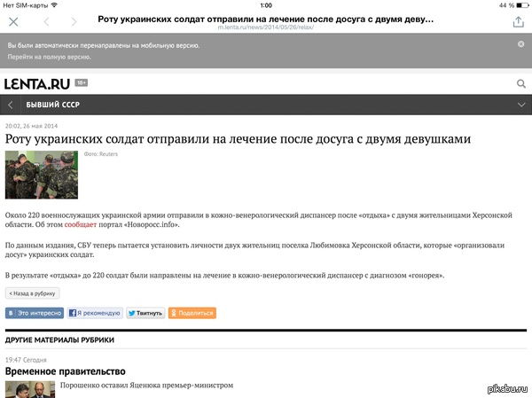Tap the Wi-Fi icon in status bar
Image resolution: width=532 pixels, height=398 pixels.
coord(54,5)
